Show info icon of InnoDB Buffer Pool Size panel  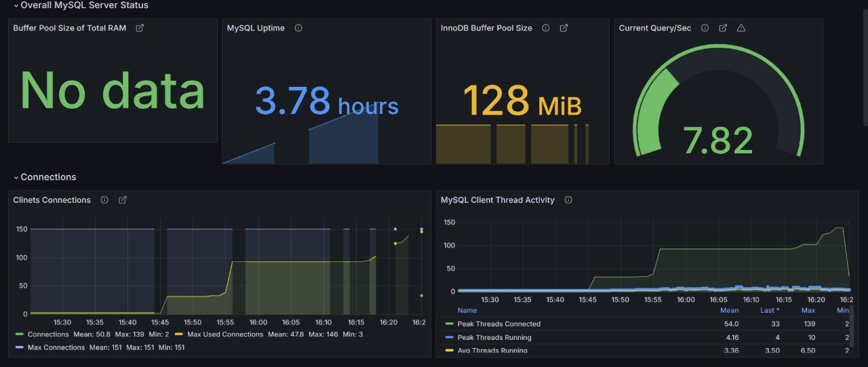tap(545, 28)
